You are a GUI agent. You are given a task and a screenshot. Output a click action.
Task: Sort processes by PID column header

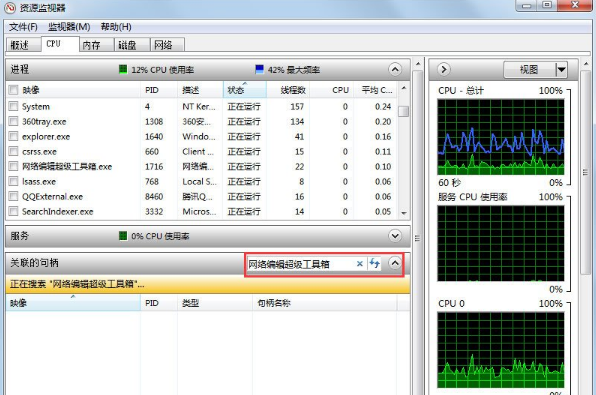159,90
